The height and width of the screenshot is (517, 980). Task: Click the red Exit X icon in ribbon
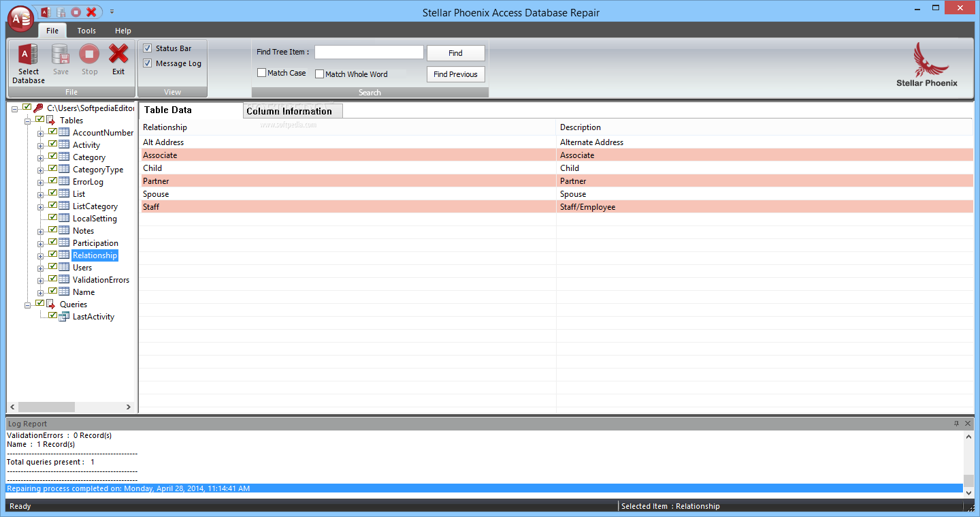[x=118, y=54]
